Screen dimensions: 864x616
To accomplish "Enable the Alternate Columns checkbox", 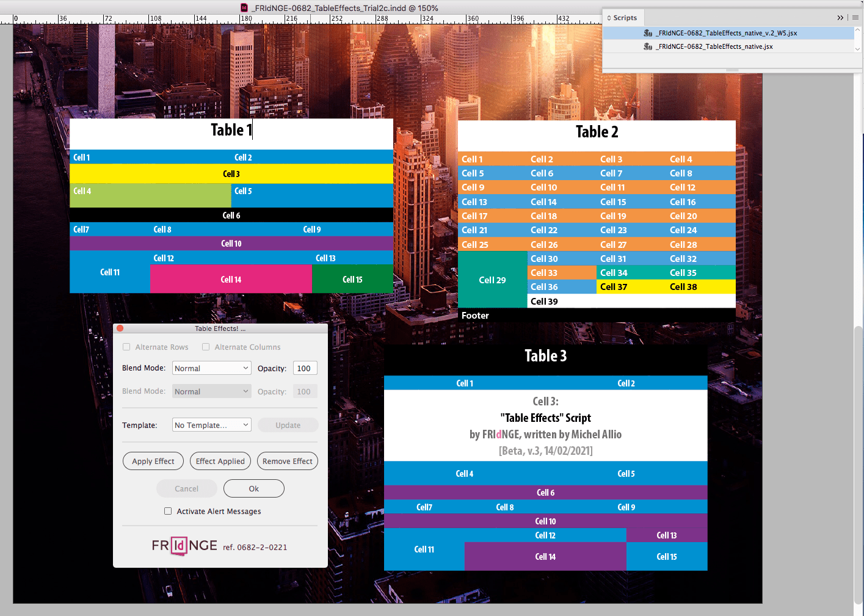I will click(x=206, y=347).
